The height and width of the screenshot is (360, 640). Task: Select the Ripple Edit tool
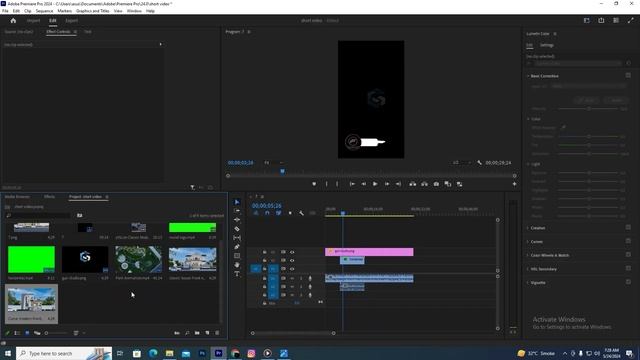(x=237, y=220)
